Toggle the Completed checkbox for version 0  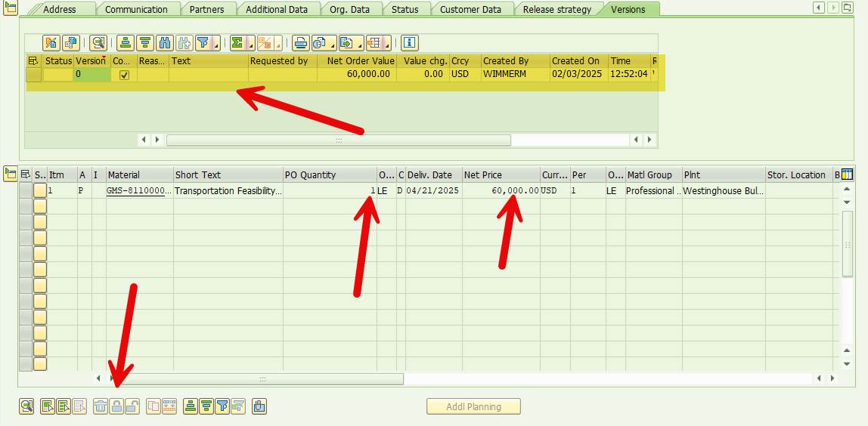coord(125,76)
